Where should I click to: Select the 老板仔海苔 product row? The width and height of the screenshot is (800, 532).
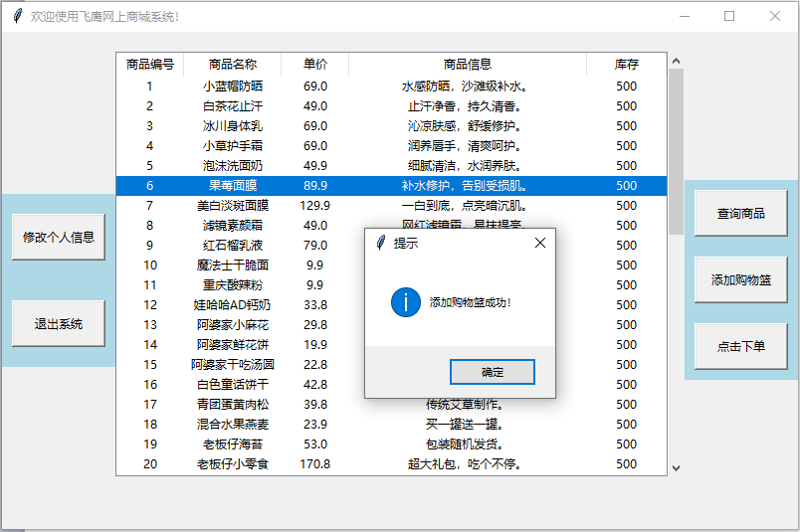pyautogui.click(x=391, y=444)
